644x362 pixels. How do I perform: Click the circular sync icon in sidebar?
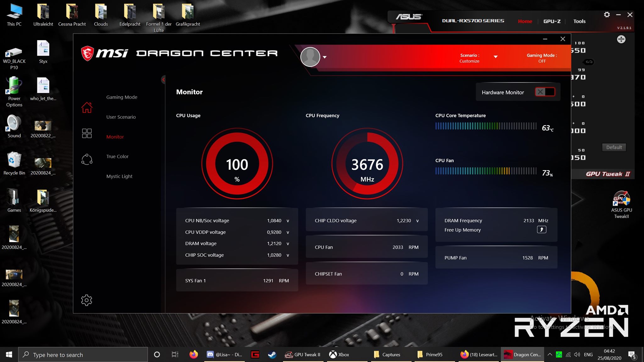[x=87, y=159]
